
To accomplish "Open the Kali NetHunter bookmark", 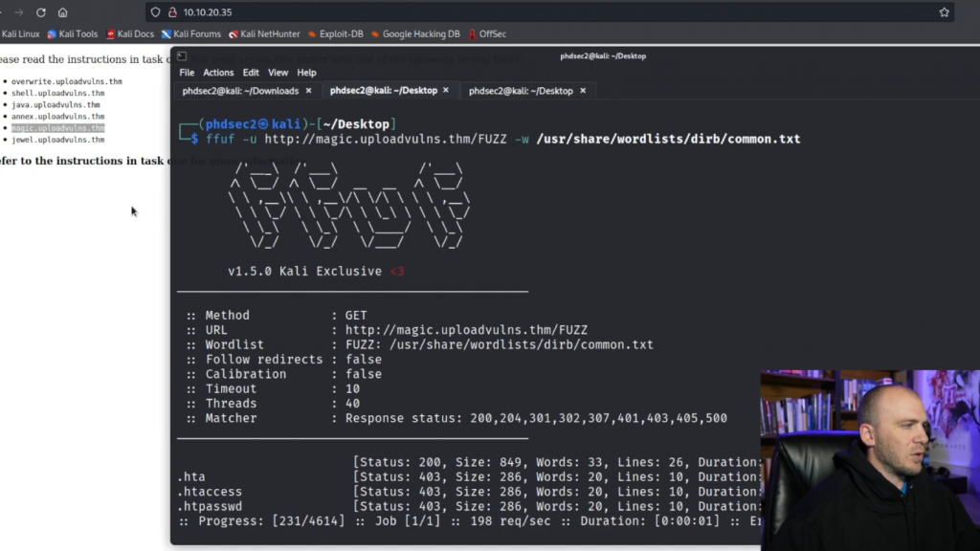I will 264,33.
